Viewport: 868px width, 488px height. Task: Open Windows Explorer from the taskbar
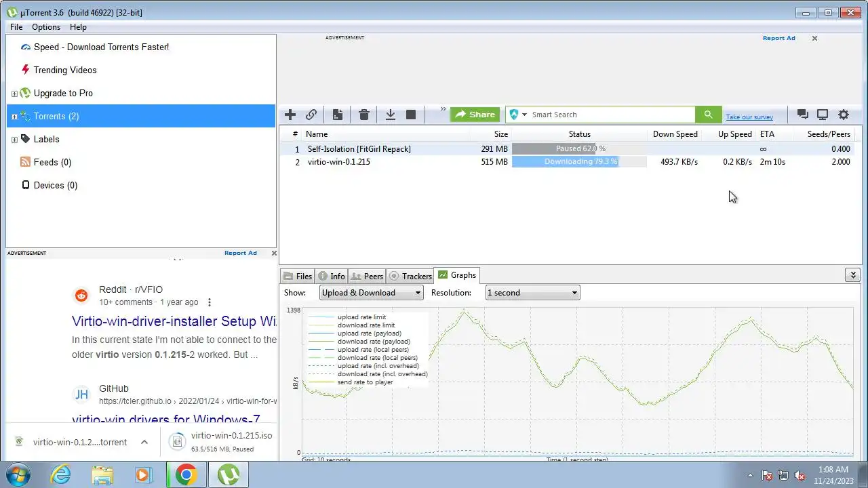point(102,475)
